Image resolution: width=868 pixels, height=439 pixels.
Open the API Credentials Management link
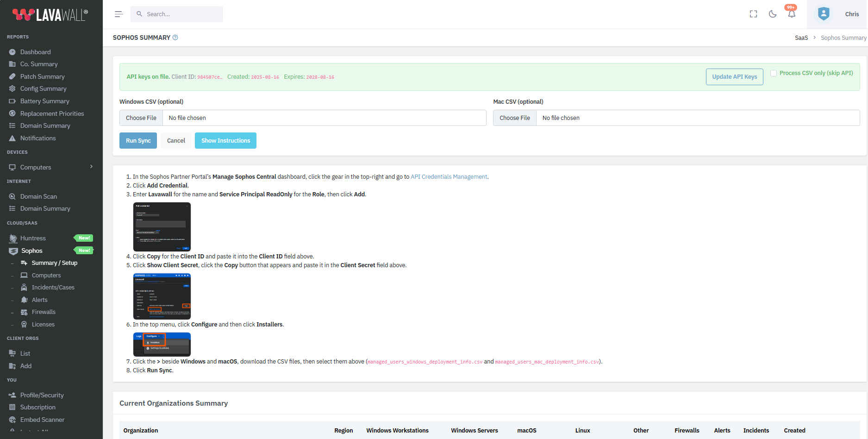pos(448,176)
